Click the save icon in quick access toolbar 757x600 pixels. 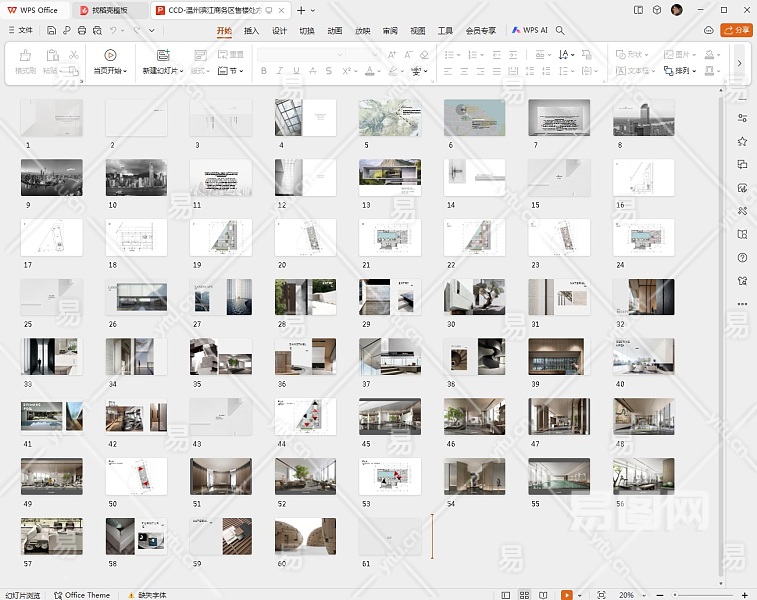tap(51, 30)
